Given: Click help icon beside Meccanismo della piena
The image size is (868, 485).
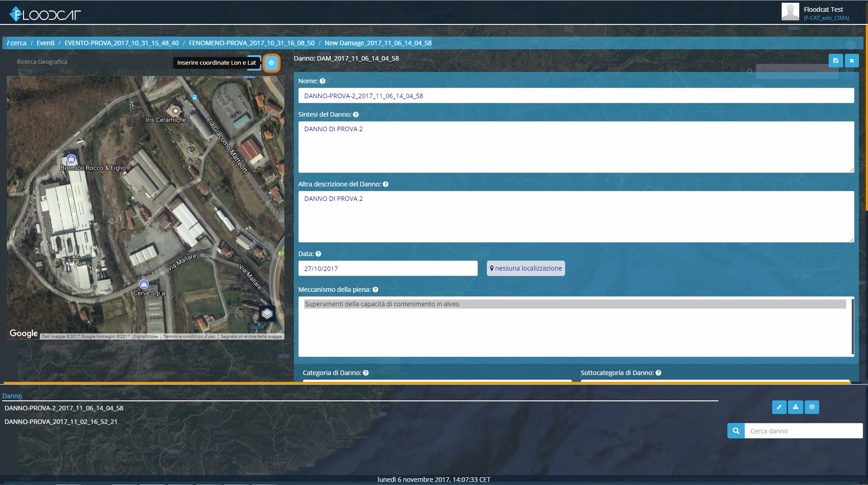Looking at the screenshot, I should (375, 290).
